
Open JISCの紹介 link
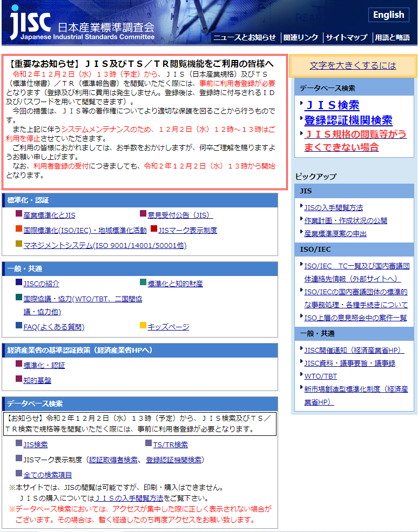tap(42, 284)
